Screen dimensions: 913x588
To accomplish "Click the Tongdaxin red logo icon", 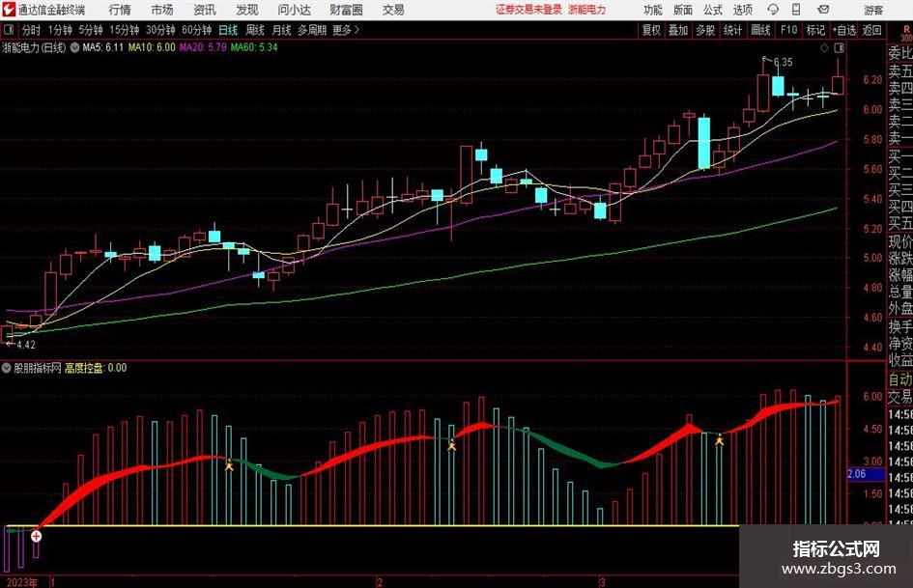I will (x=9, y=10).
